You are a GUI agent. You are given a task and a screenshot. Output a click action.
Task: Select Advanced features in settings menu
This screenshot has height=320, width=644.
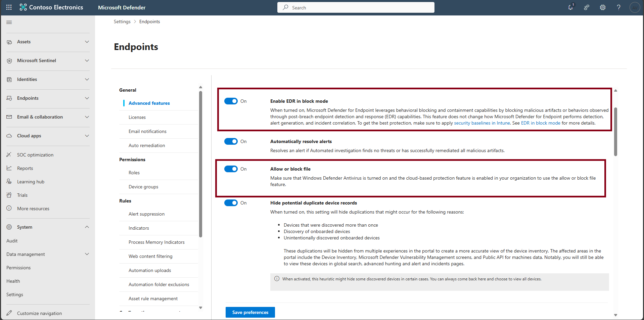click(x=149, y=103)
